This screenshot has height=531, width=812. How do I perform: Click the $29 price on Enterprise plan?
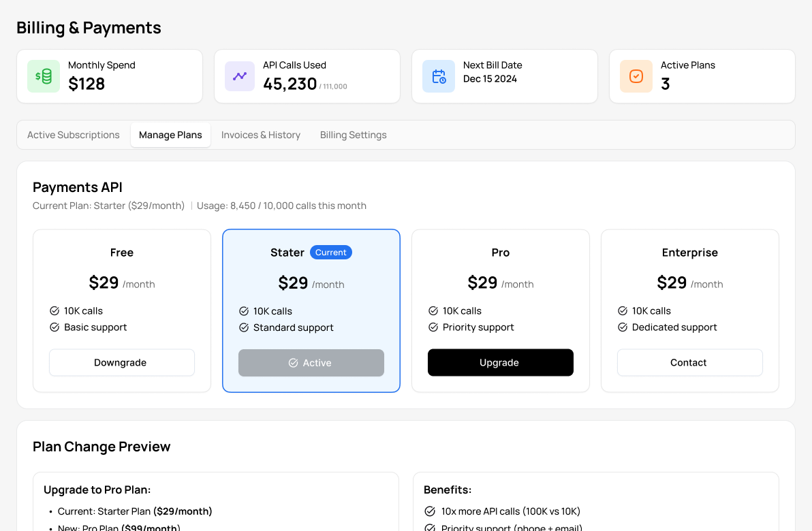pyautogui.click(x=672, y=283)
